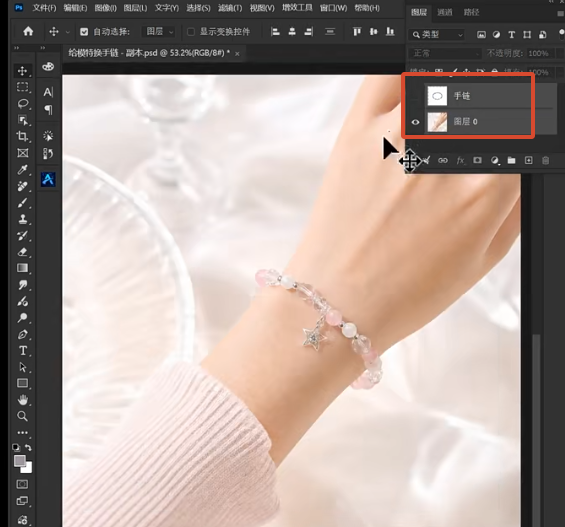Viewport: 565px width, 527px height.
Task: Open the 图像(I) menu
Action: [106, 8]
